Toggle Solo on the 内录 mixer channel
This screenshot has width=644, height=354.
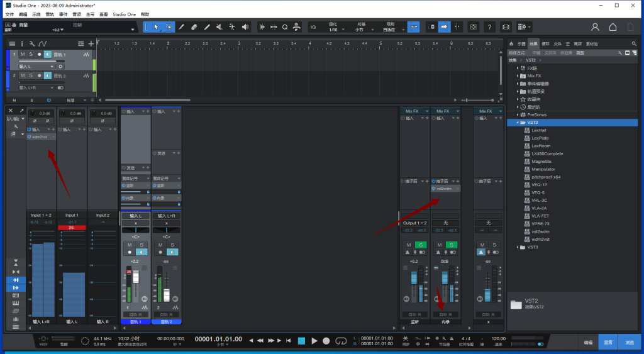451,245
